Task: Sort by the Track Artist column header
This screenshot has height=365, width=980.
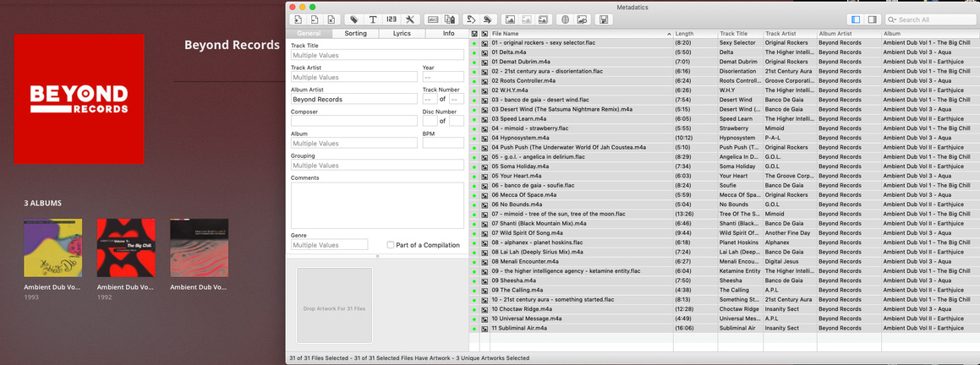Action: [790, 34]
